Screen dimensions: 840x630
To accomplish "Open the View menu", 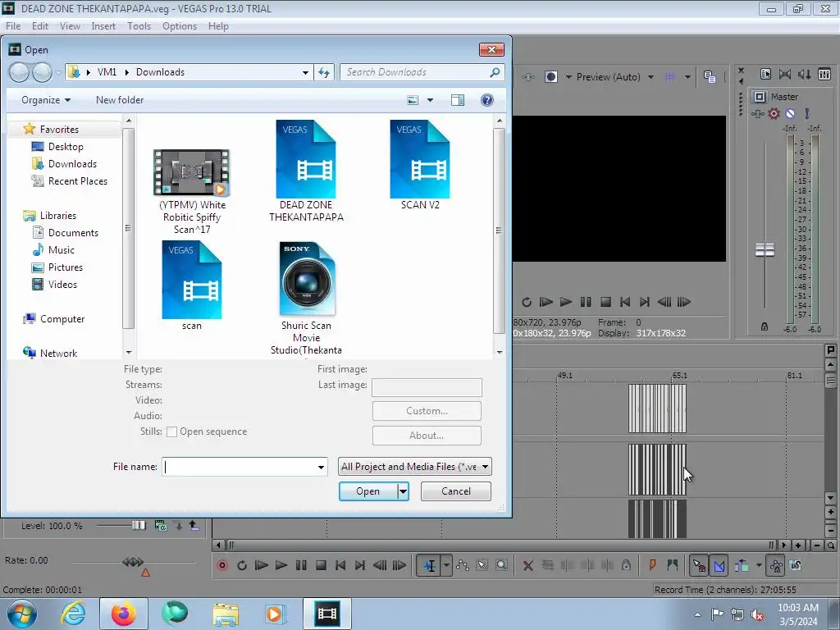I will coord(70,25).
